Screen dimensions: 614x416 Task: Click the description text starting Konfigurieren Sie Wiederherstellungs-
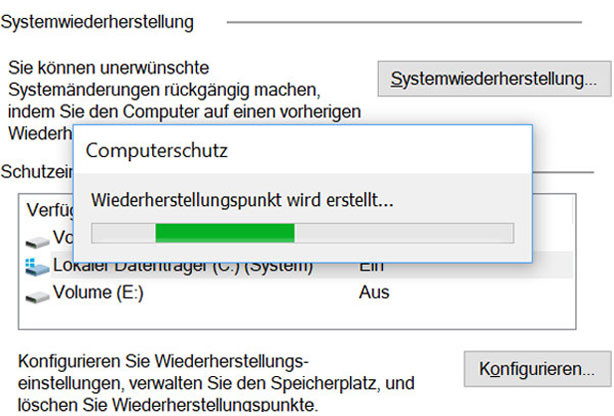click(x=216, y=383)
